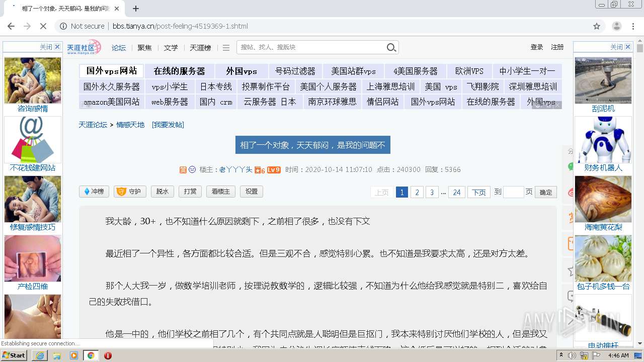The height and width of the screenshot is (362, 644).
Task: Click the browser address bar URL
Action: 180,26
